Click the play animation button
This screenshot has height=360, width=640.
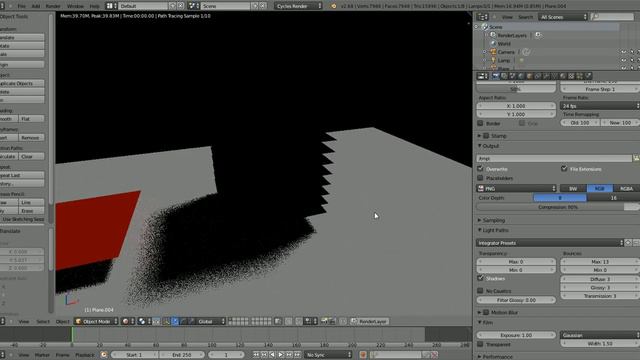(x=281, y=355)
